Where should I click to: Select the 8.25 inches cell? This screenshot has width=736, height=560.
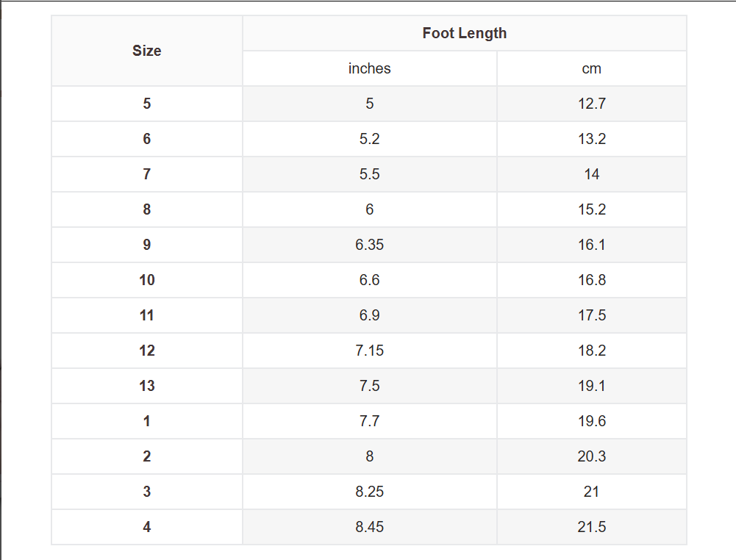pyautogui.click(x=369, y=492)
